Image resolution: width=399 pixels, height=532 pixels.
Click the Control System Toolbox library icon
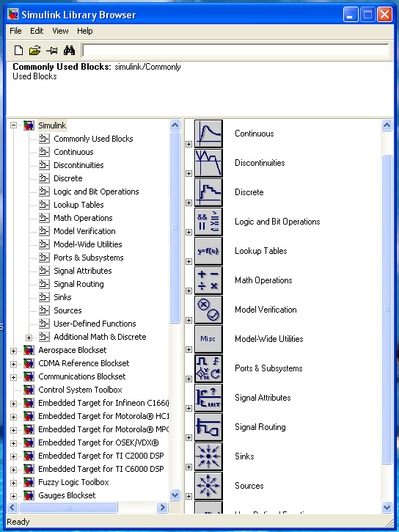click(29, 390)
